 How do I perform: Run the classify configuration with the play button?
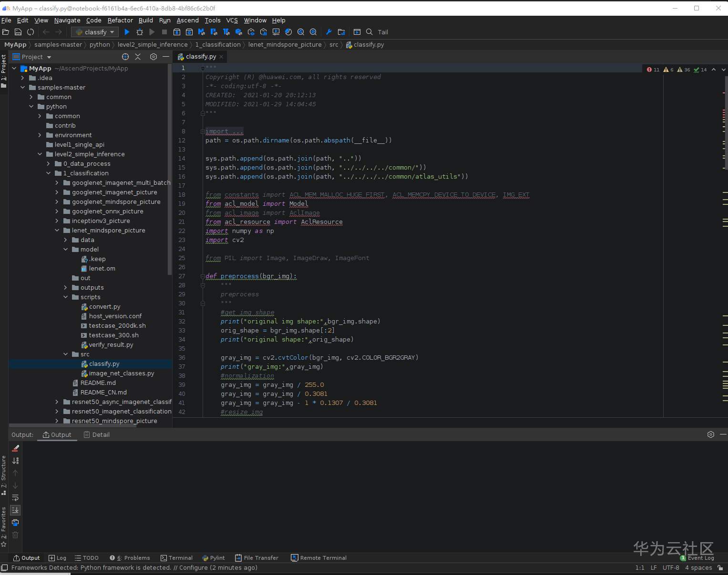(127, 32)
